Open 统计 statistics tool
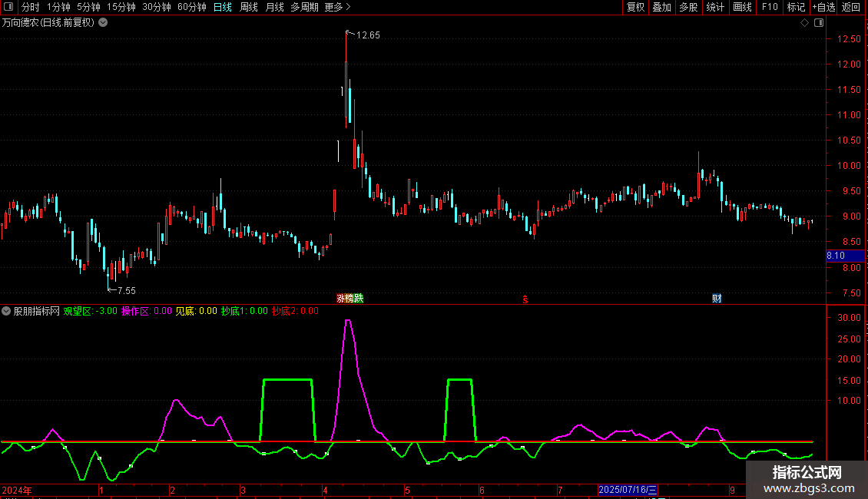868x499 pixels. [715, 7]
